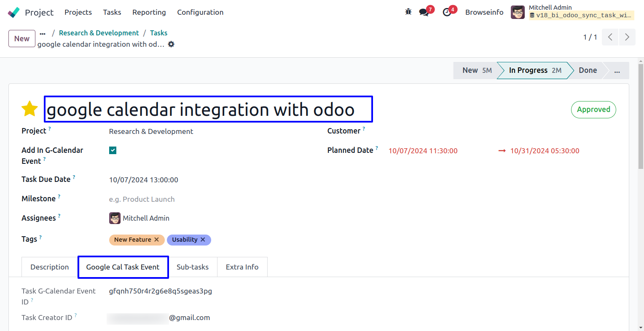Open the activities clock icon

pyautogui.click(x=447, y=12)
